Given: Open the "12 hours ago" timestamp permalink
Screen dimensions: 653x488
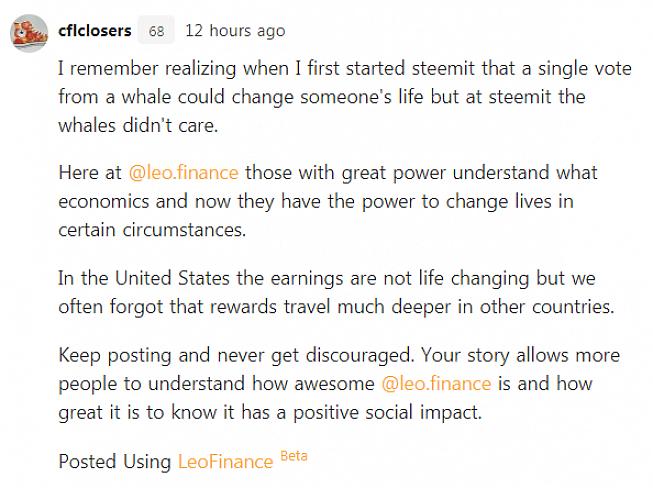Looking at the screenshot, I should pos(235,31).
